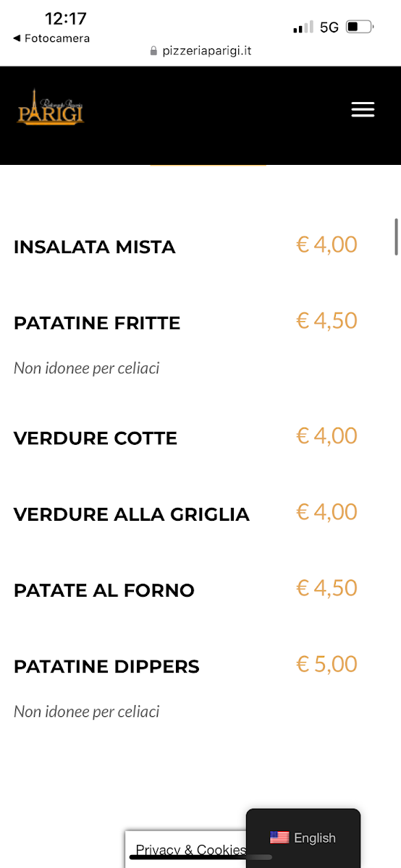Tap the 5G network indicator

(329, 27)
